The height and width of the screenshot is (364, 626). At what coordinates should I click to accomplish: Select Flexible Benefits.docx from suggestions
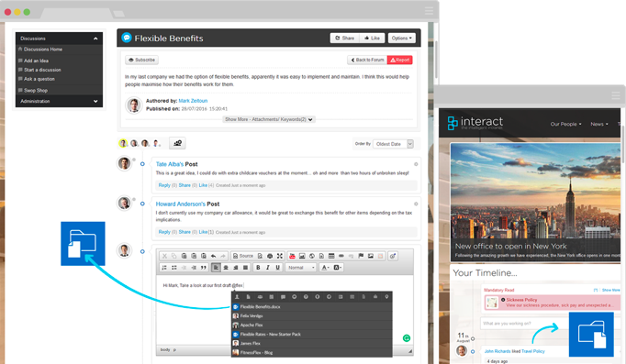click(x=312, y=306)
